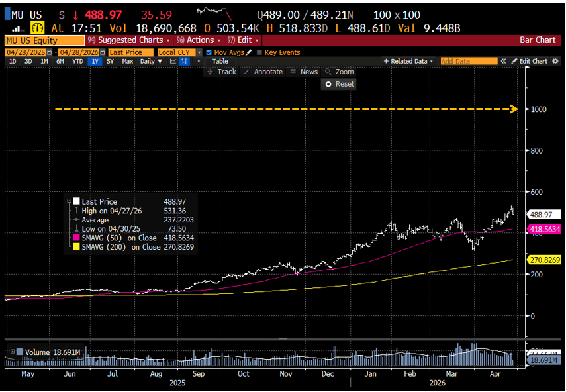This screenshot has height=392, width=566.
Task: Click the start date calendar icon
Action: point(50,52)
